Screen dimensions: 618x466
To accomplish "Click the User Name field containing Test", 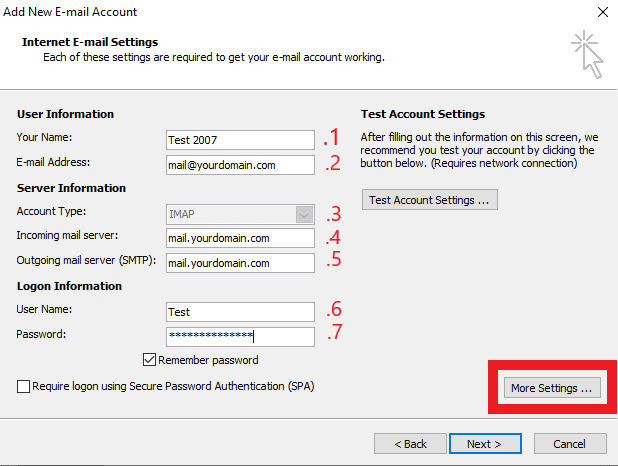I will click(240, 312).
